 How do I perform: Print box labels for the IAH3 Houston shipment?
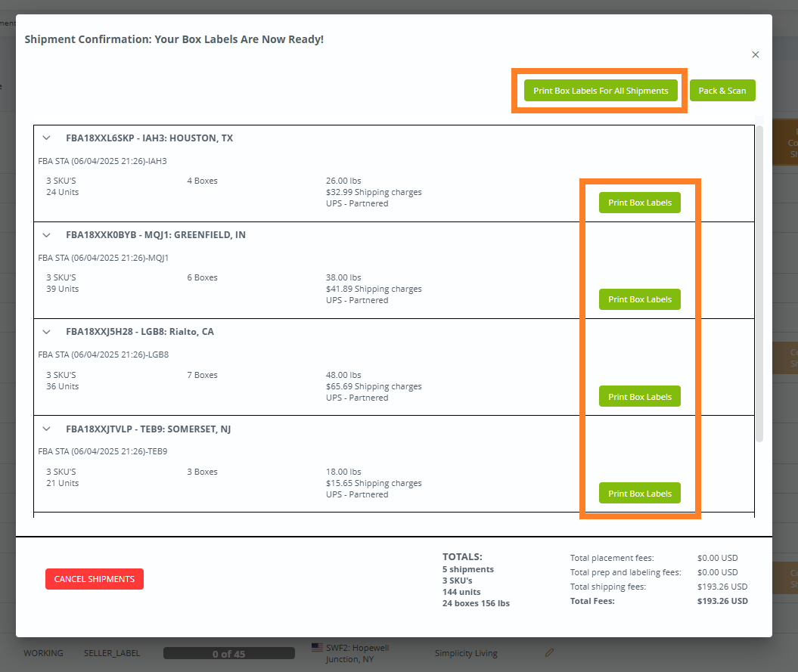click(x=639, y=202)
